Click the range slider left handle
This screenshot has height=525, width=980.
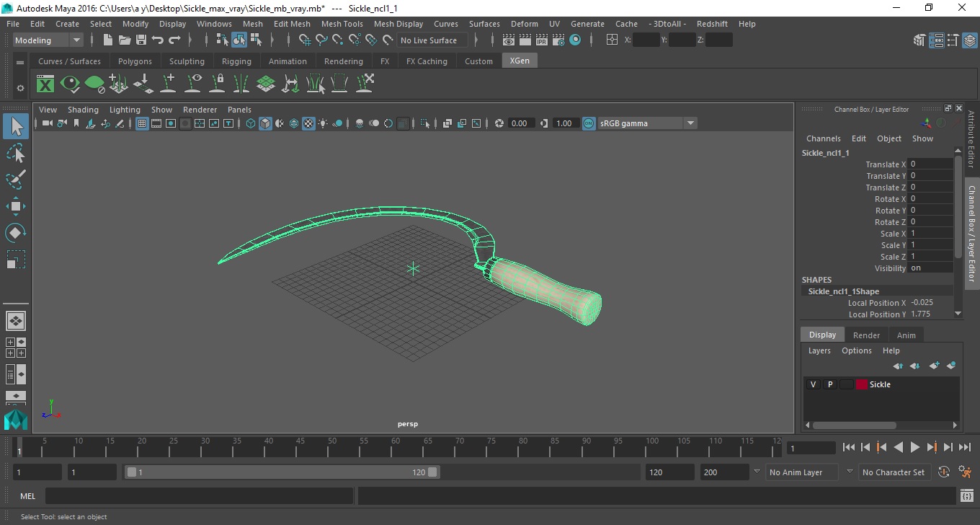[131, 472]
